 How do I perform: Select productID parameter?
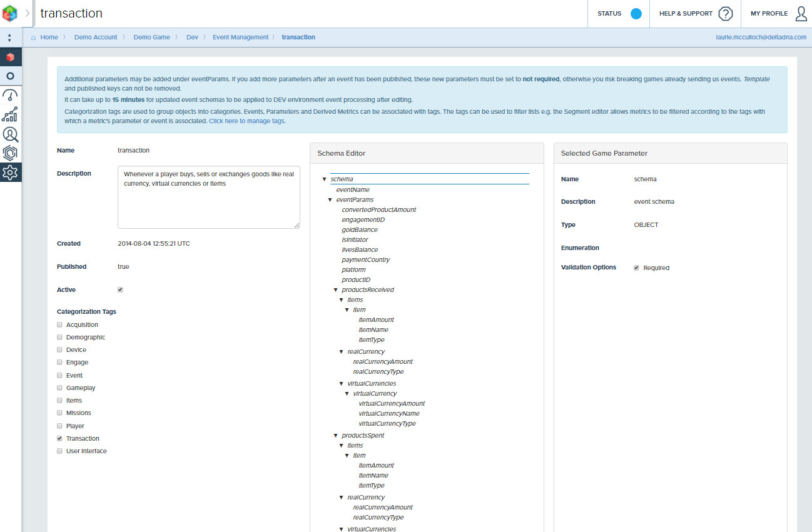point(356,280)
